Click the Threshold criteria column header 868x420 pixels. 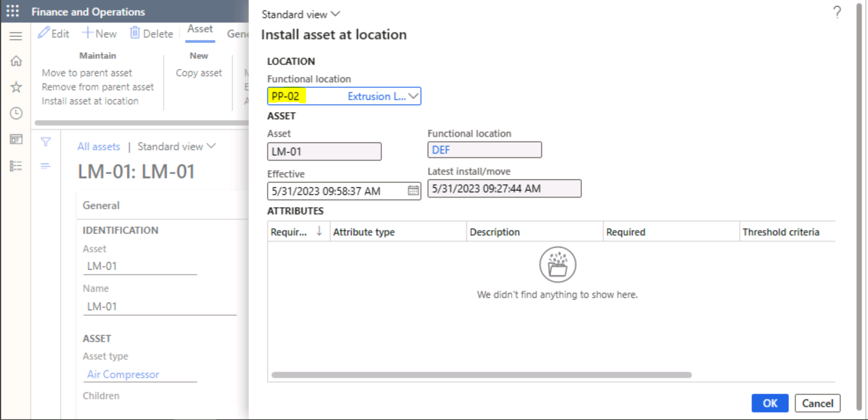pos(787,232)
